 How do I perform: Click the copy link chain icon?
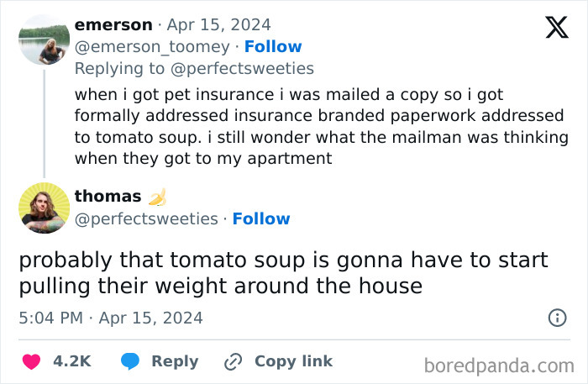(x=233, y=361)
